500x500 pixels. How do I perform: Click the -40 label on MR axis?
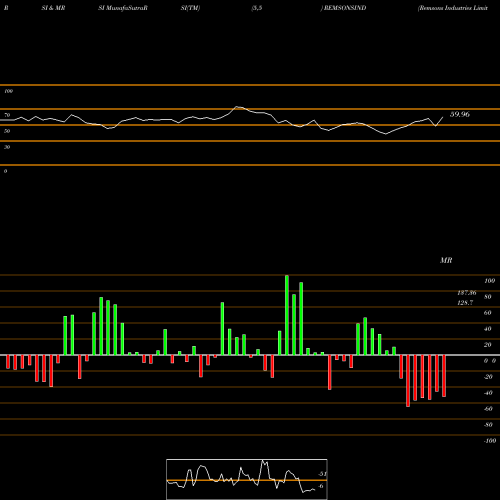[x=488, y=393]
